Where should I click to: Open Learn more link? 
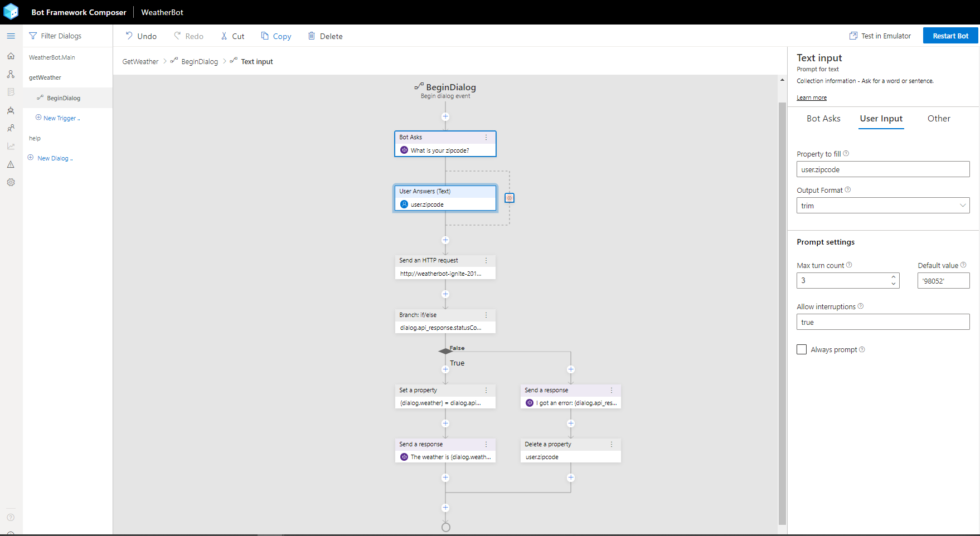click(811, 98)
